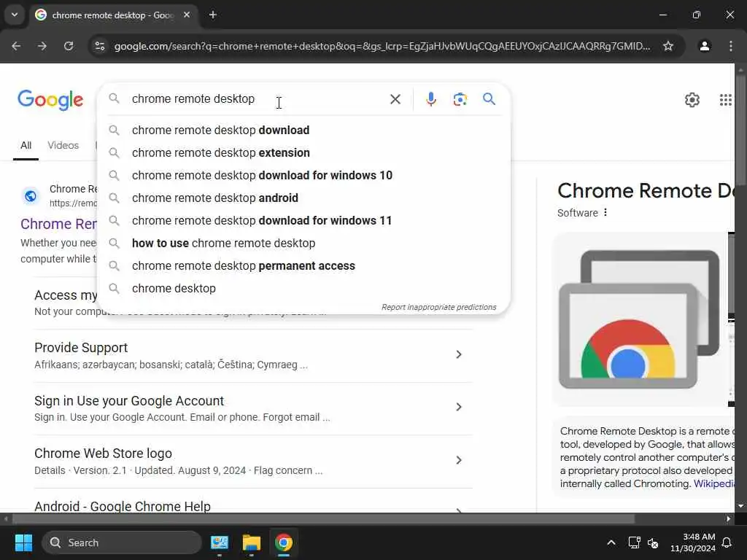Select suggestion 'chrome remote desktop download'

point(304,130)
